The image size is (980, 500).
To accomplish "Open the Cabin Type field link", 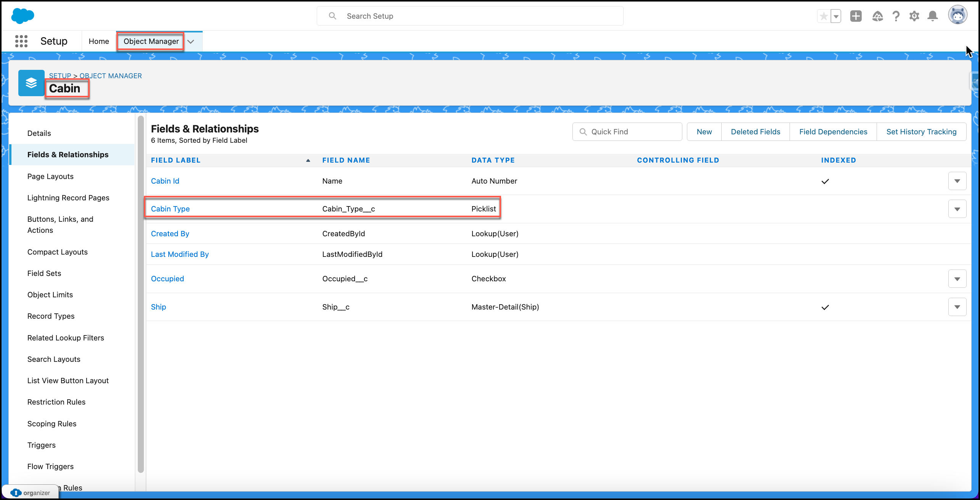I will point(170,209).
